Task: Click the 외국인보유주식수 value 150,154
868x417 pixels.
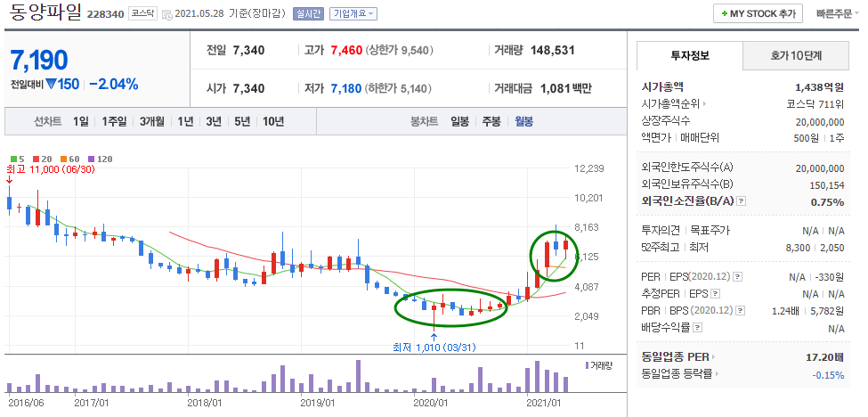Action: point(826,184)
